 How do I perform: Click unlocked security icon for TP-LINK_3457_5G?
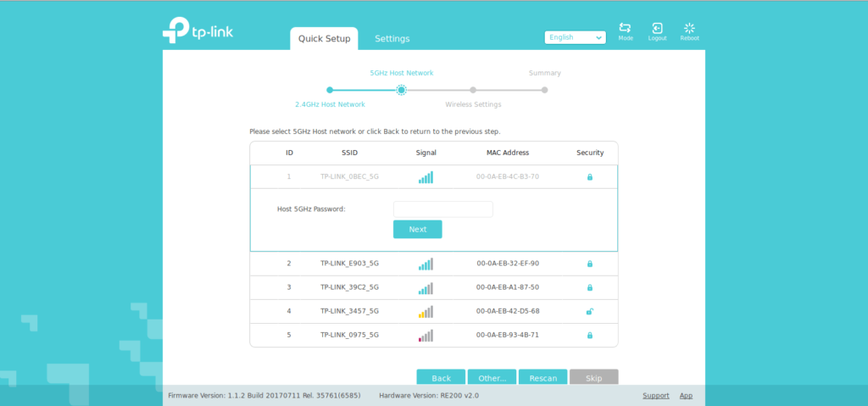point(589,311)
